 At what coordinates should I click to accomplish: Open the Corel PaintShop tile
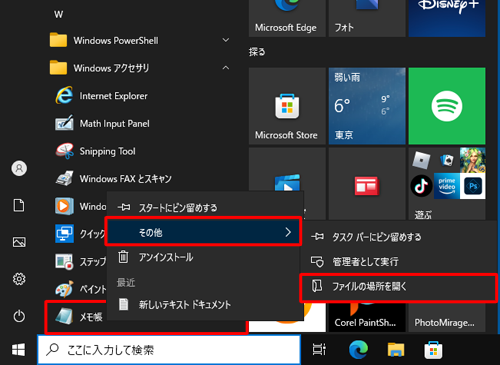[x=367, y=317]
